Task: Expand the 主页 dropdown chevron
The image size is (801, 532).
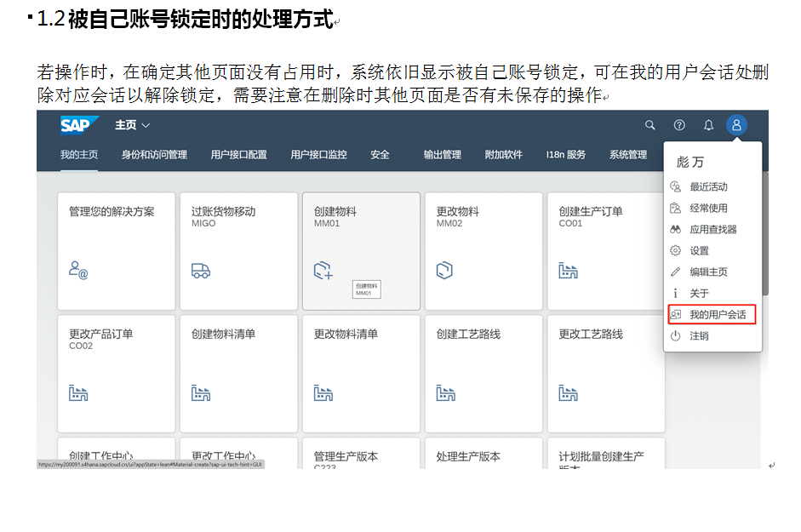Action: pyautogui.click(x=146, y=125)
